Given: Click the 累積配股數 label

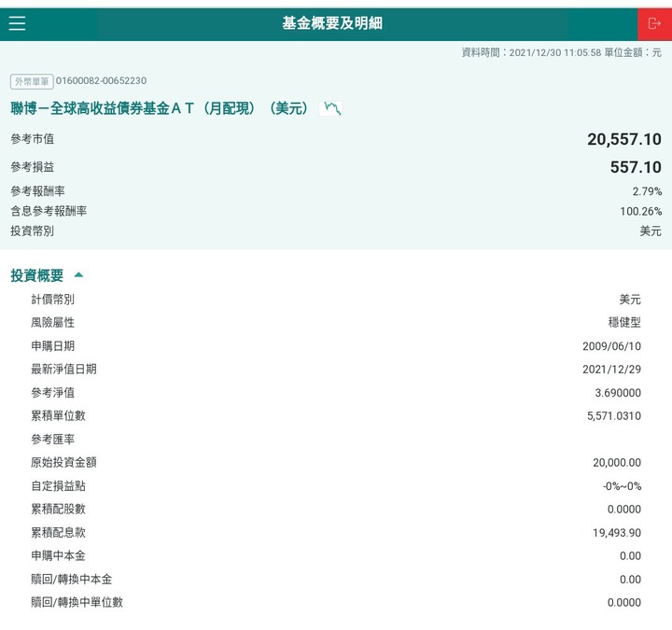Looking at the screenshot, I should [x=58, y=509].
